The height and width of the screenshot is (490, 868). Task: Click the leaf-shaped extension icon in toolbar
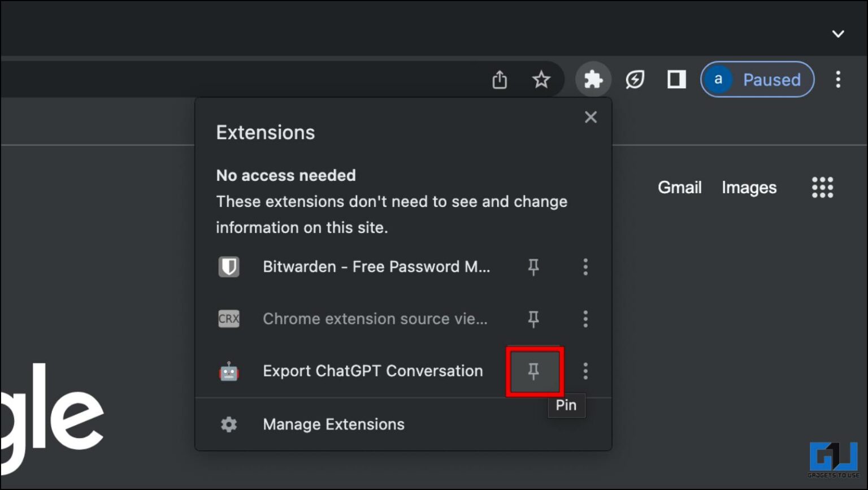pyautogui.click(x=635, y=79)
